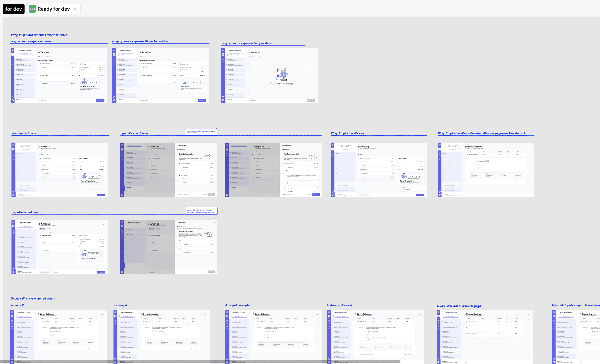
Task: Click the hourglass icon in the last notice frame
Action: [184, 82]
